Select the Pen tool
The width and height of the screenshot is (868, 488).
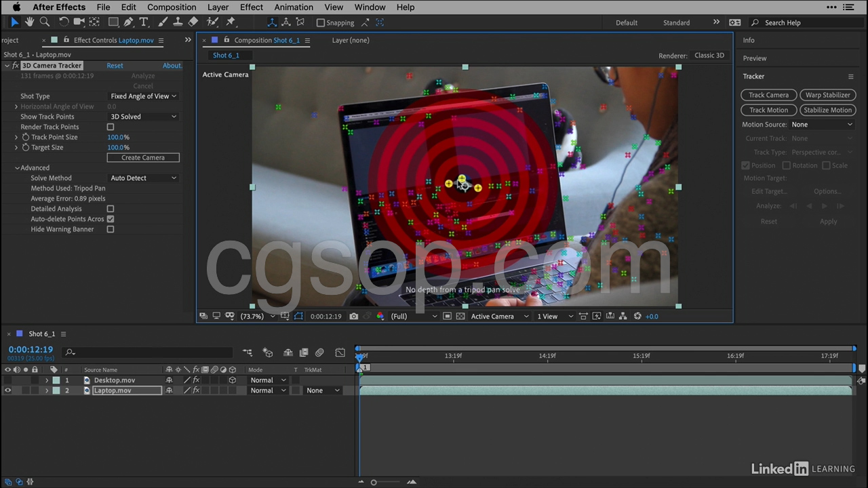[129, 22]
